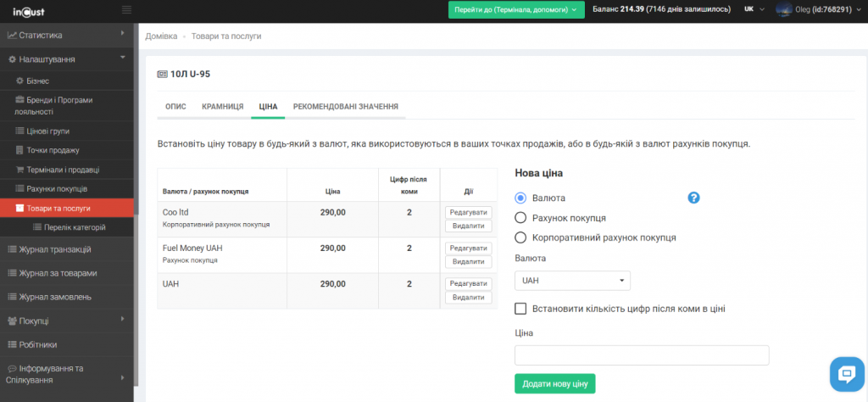The width and height of the screenshot is (868, 402).
Task: Open Статистика section via its chart icon
Action: (13, 36)
